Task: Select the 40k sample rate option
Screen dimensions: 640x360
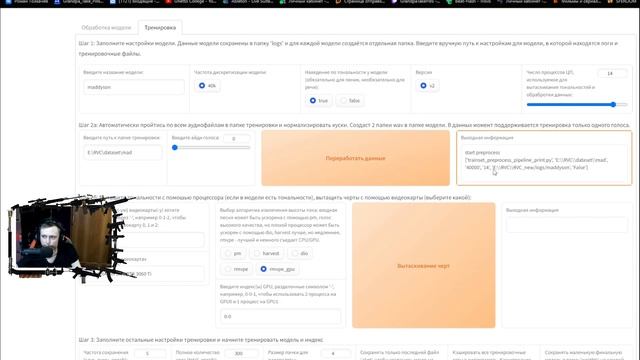Action: pyautogui.click(x=207, y=86)
